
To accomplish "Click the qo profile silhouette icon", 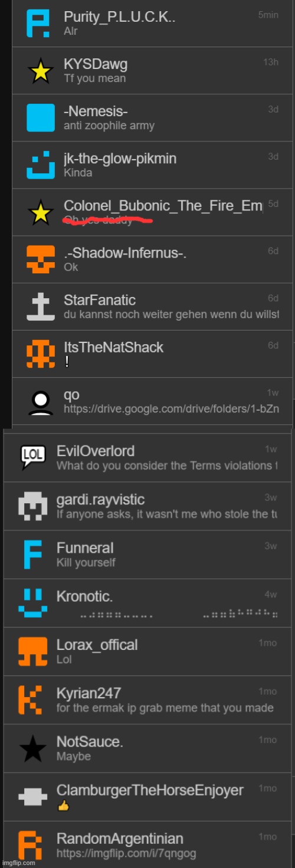I will [x=41, y=401].
